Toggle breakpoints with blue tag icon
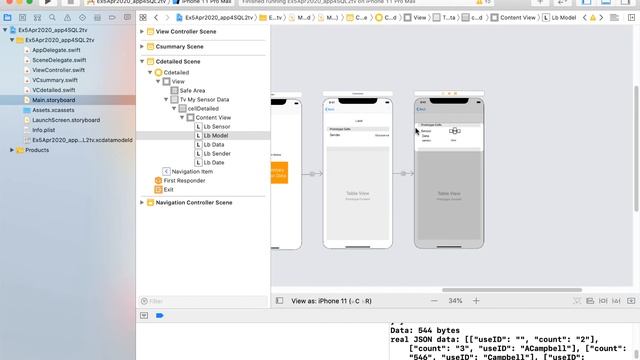This screenshot has width=640, height=360. pos(160,316)
